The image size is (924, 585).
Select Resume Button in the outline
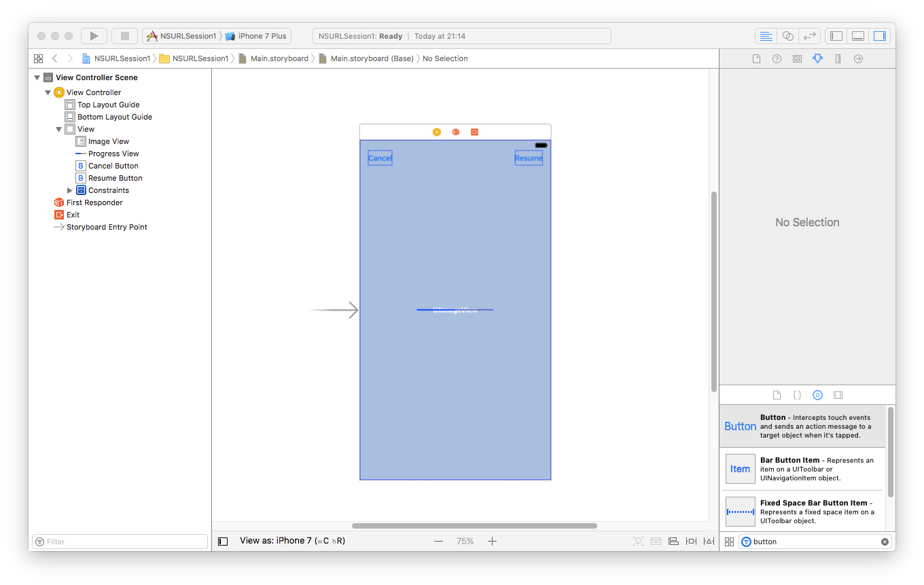[115, 178]
